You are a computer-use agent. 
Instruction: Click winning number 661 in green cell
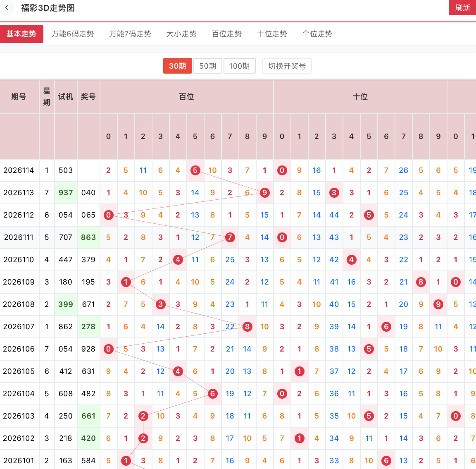[88, 416]
